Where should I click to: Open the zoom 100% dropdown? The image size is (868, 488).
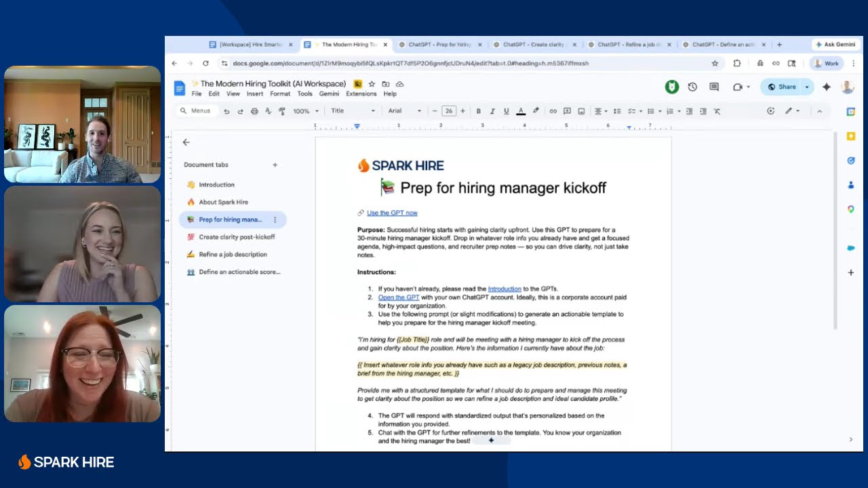pos(305,111)
